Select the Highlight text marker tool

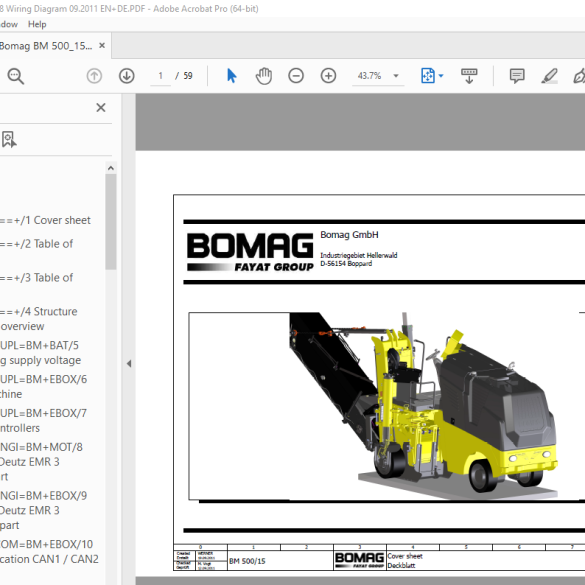(550, 76)
